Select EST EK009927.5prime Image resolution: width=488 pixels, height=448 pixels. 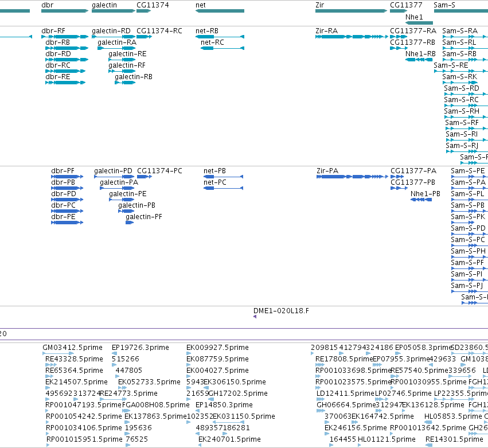pos(217,348)
